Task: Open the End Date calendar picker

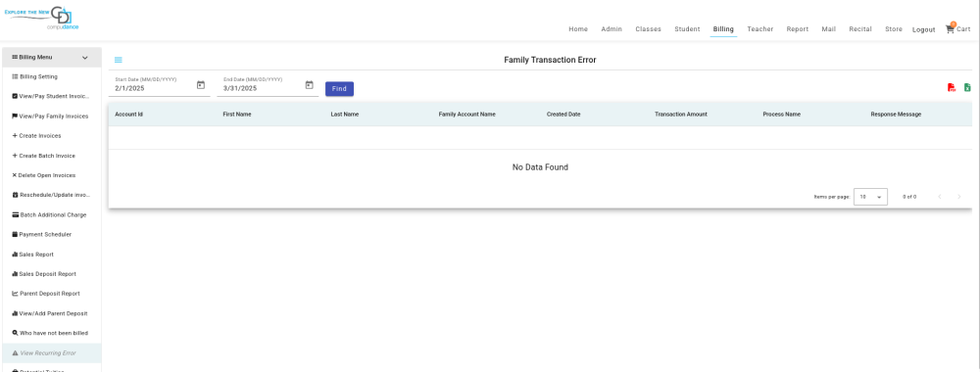Action: click(309, 85)
